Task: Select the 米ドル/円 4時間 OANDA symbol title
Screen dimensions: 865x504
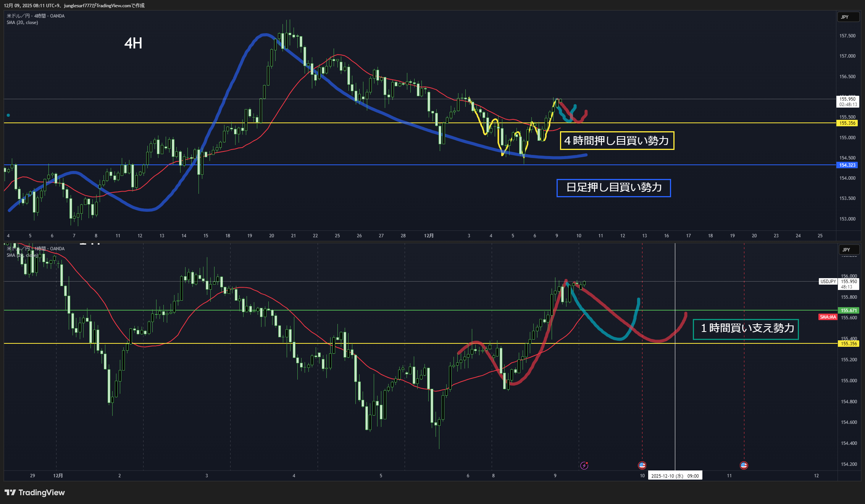Action: point(36,16)
